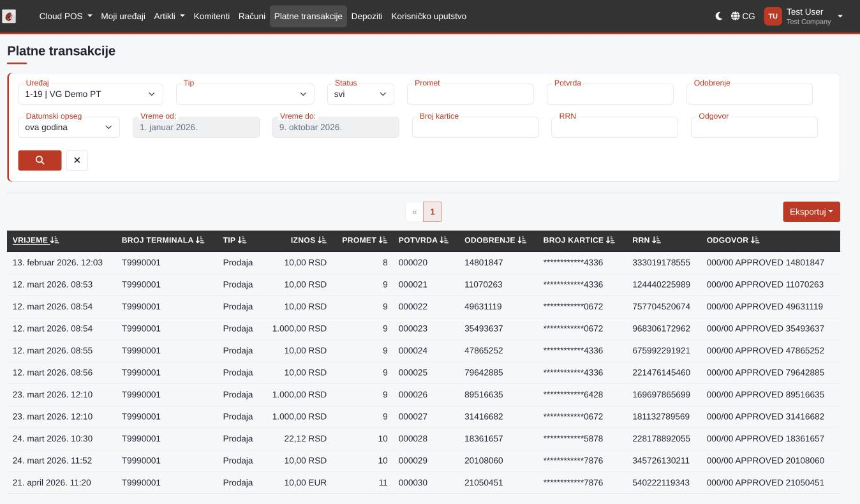Screen dimensions: 860x504
Task: Sort by Promet column
Action: tap(364, 240)
